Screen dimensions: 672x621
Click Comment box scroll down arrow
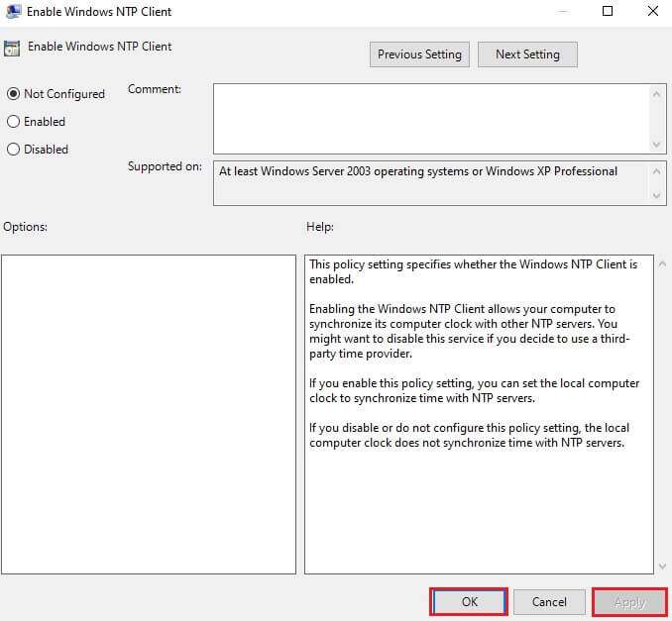point(656,145)
